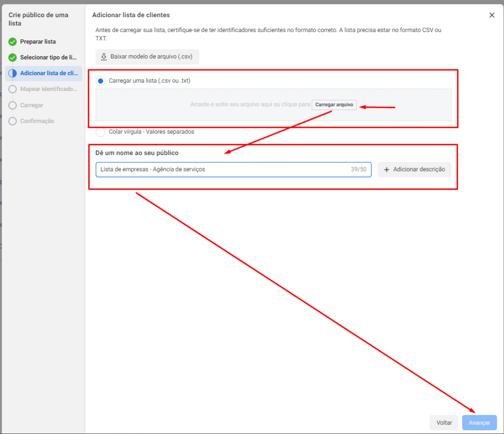Click the download icon beside Baixar modelo

pyautogui.click(x=104, y=57)
